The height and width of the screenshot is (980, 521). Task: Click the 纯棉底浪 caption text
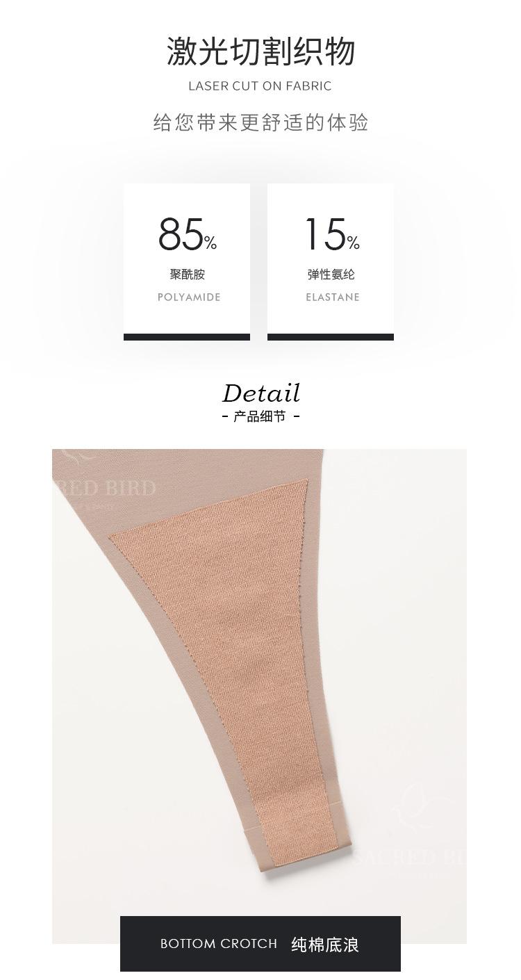point(325,945)
